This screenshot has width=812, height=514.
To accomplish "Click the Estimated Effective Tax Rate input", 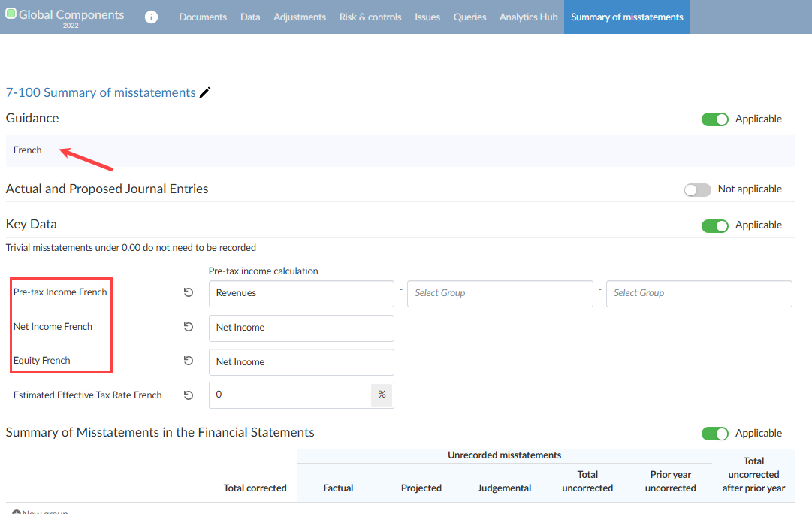I will 289,395.
